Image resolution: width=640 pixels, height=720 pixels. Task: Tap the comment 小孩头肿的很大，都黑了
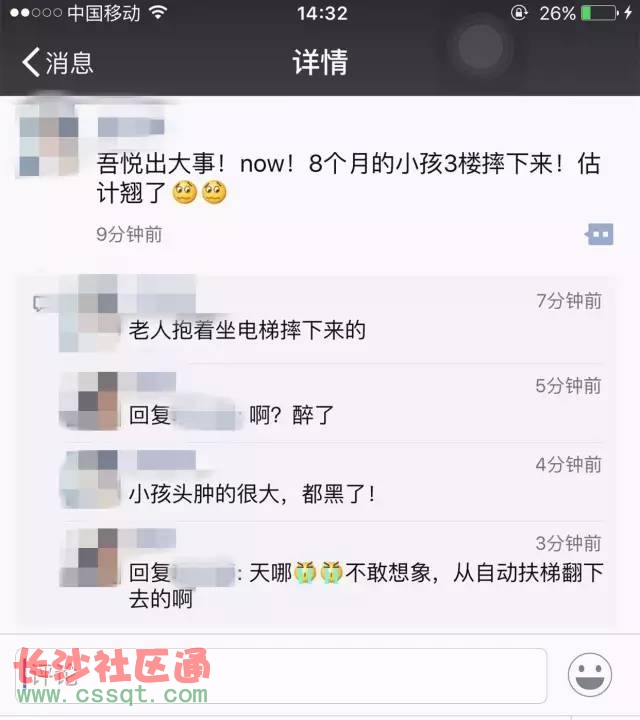(252, 494)
